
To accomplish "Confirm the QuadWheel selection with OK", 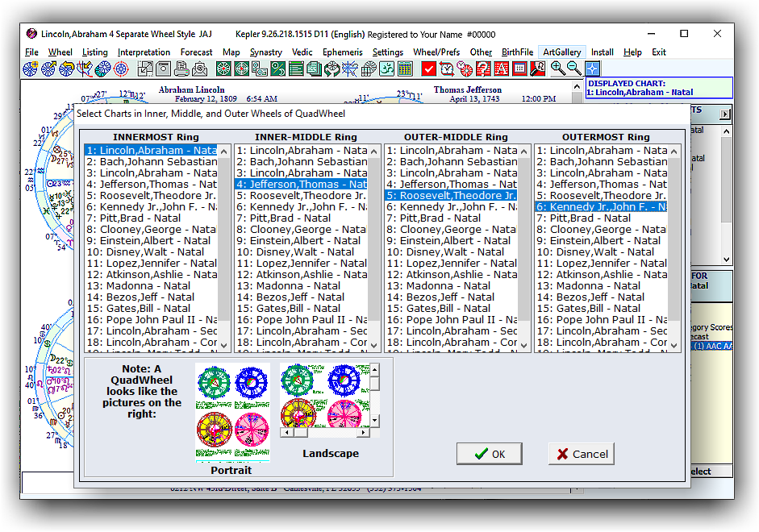I will pyautogui.click(x=490, y=454).
